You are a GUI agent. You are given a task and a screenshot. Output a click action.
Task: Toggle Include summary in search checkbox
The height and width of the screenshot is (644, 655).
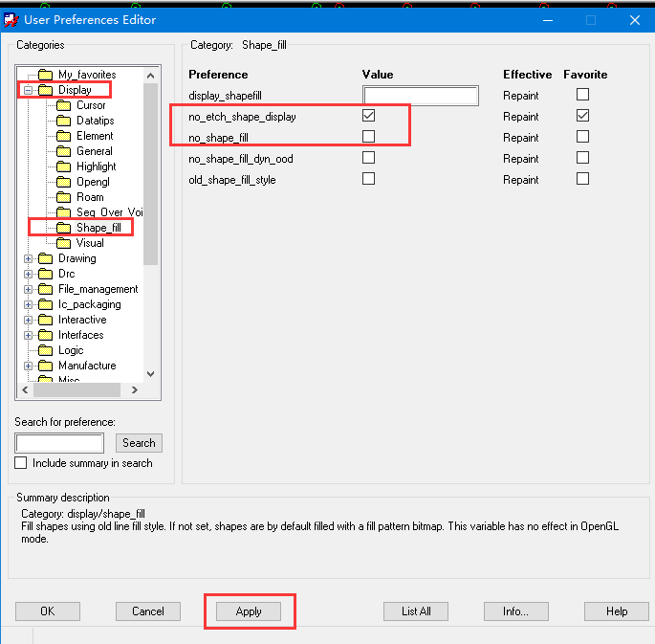click(x=20, y=462)
